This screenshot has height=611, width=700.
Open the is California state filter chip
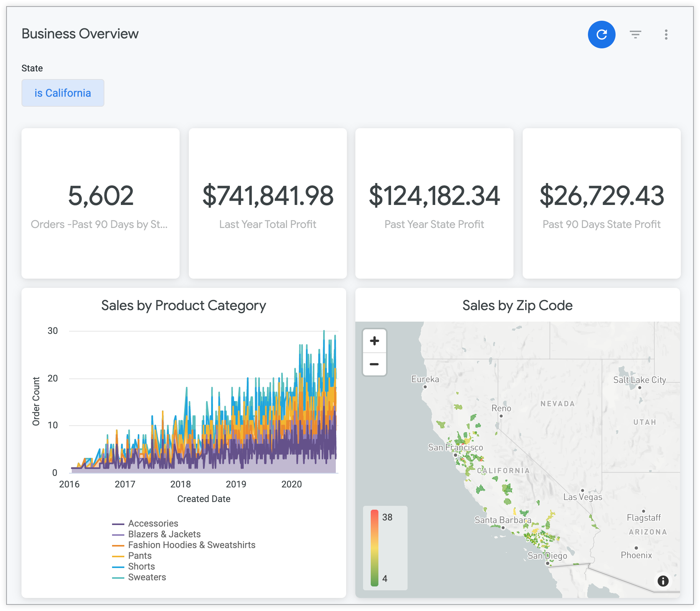(63, 92)
